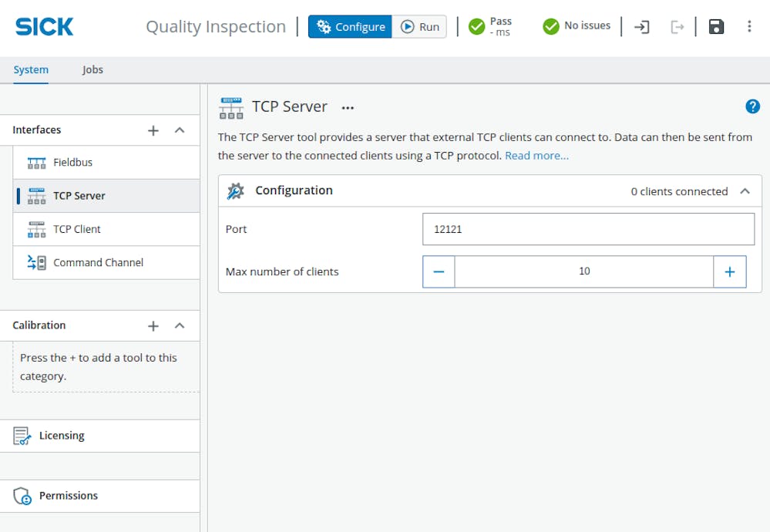Image resolution: width=770 pixels, height=532 pixels.
Task: Open the help question mark icon
Action: [752, 106]
